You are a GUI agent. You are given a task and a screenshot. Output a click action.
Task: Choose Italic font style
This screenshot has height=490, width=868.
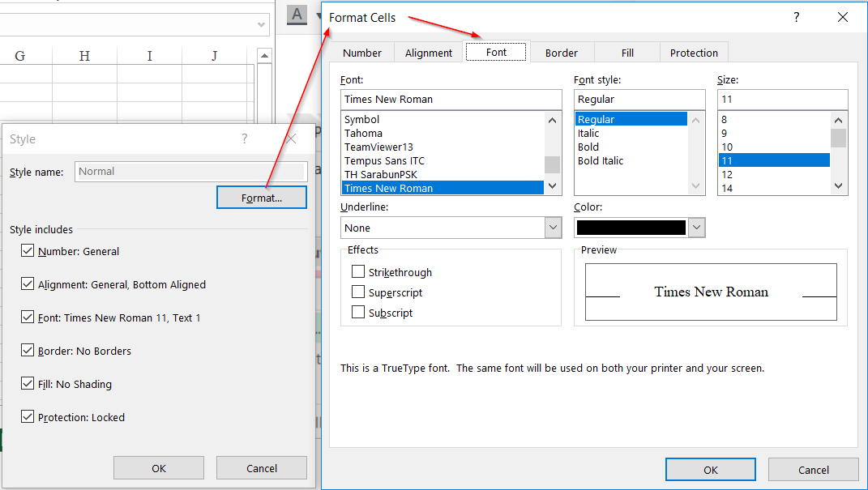(631, 134)
